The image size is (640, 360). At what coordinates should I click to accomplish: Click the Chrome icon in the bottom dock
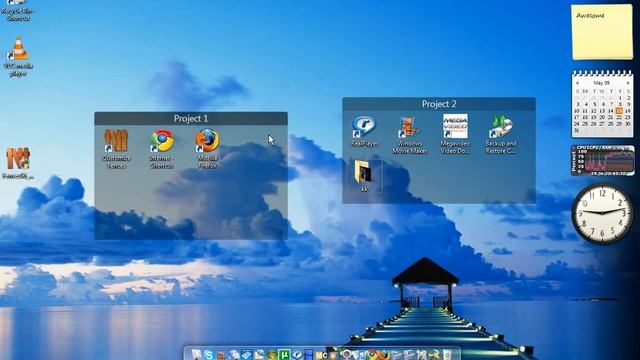click(372, 354)
